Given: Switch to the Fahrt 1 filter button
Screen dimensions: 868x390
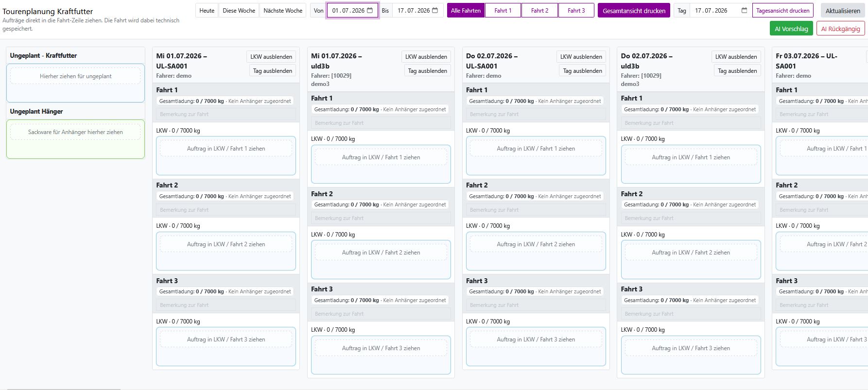Looking at the screenshot, I should coord(503,10).
